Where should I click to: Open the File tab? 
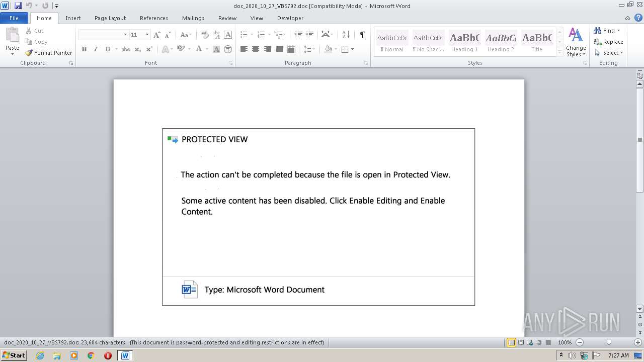tap(14, 18)
